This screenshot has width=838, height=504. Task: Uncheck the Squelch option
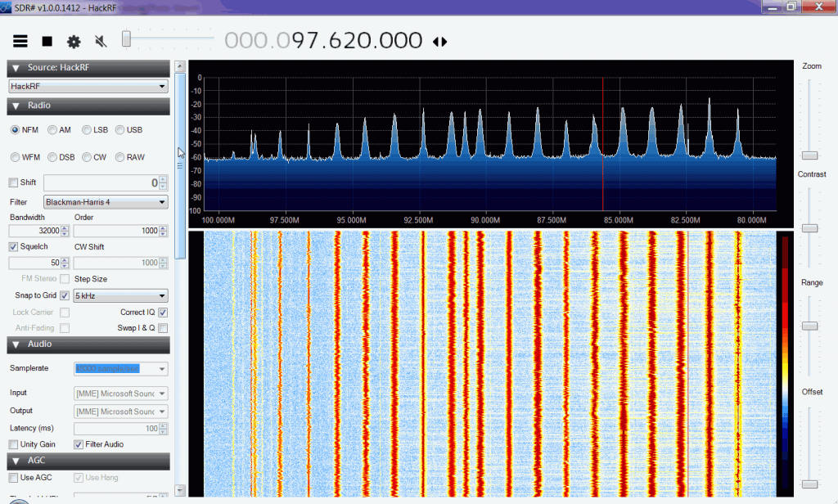14,246
